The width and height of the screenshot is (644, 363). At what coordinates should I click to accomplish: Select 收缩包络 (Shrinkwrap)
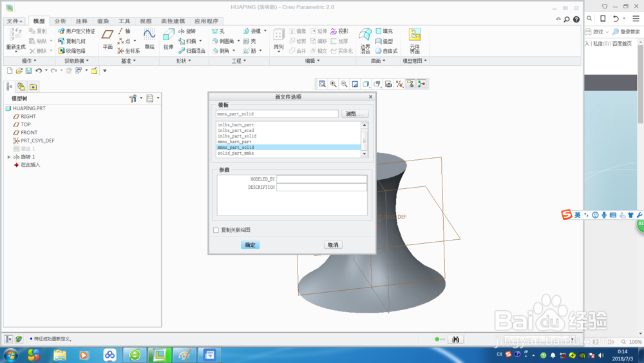pyautogui.click(x=72, y=51)
